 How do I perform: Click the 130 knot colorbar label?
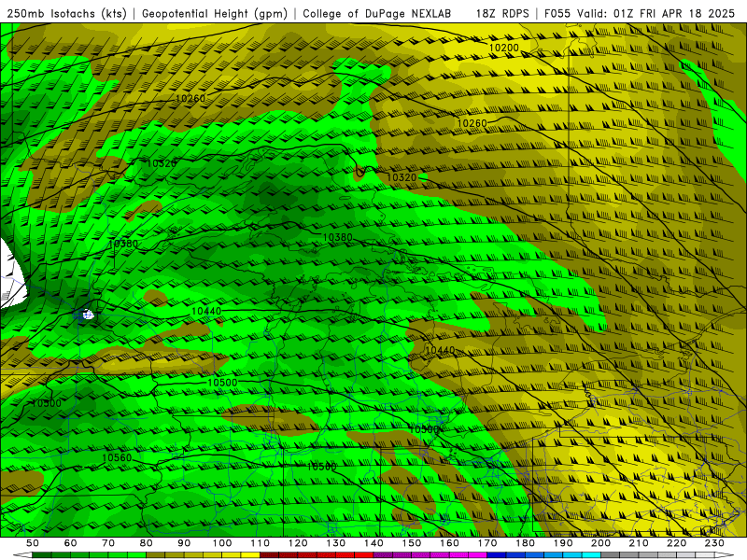click(336, 543)
